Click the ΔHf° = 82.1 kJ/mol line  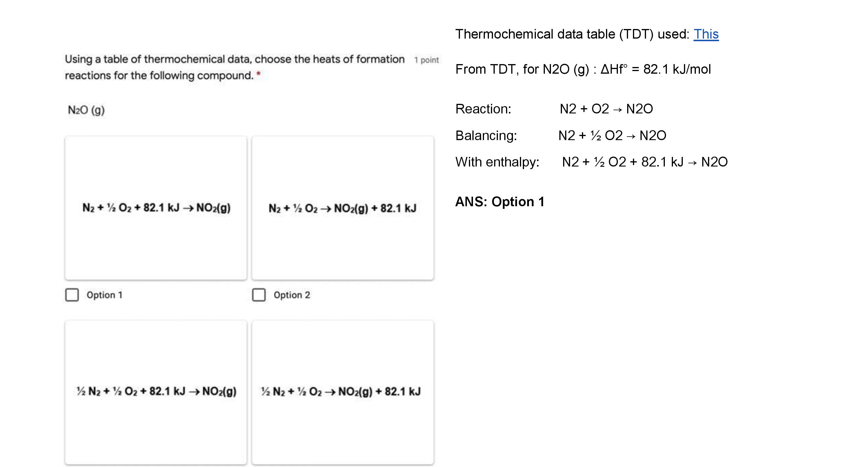click(583, 69)
